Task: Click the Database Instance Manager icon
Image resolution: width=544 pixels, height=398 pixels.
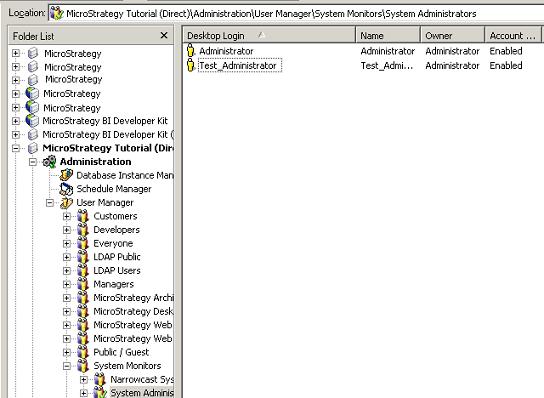Action: (66, 175)
